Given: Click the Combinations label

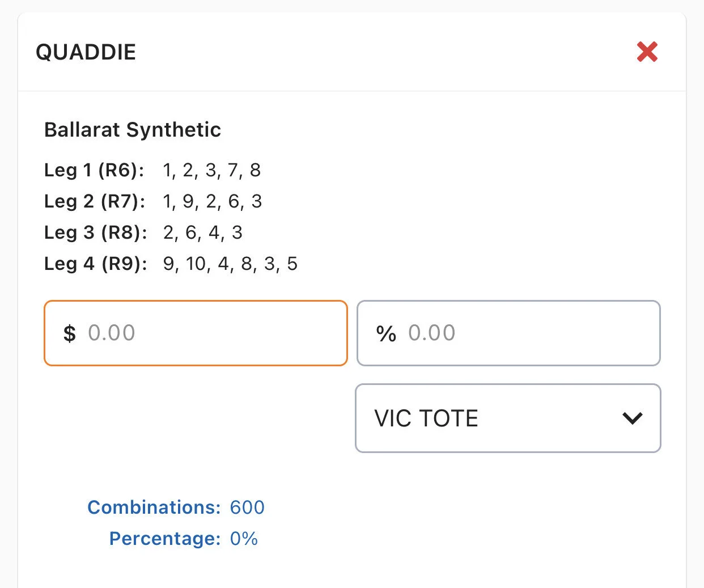Looking at the screenshot, I should click(154, 507).
